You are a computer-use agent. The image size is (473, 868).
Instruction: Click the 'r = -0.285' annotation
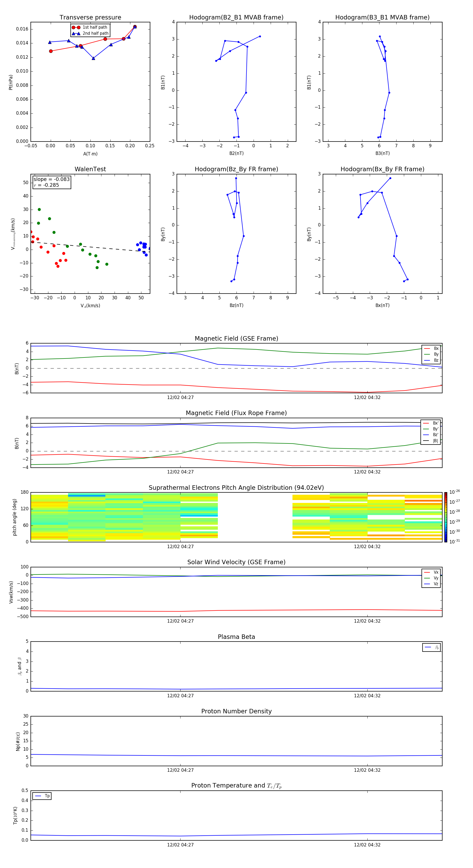tap(47, 185)
